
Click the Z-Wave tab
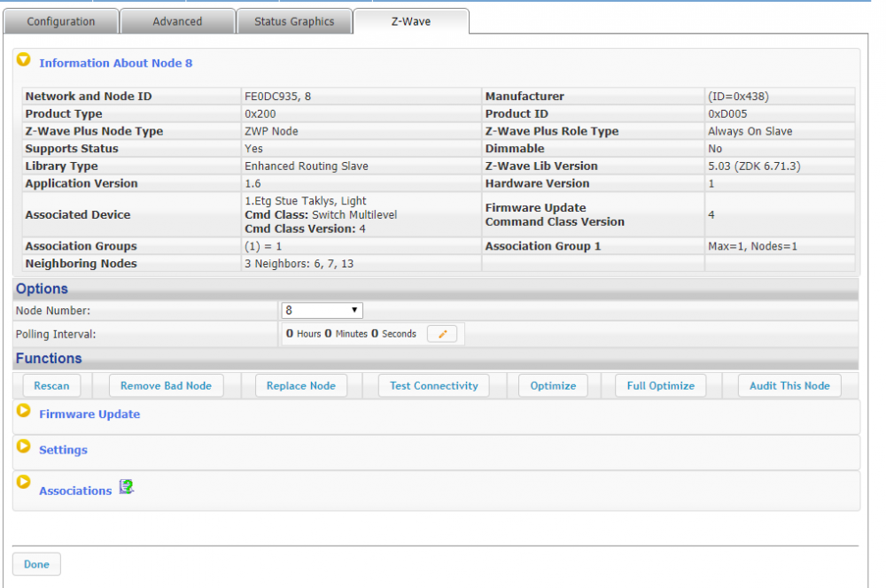coord(410,21)
